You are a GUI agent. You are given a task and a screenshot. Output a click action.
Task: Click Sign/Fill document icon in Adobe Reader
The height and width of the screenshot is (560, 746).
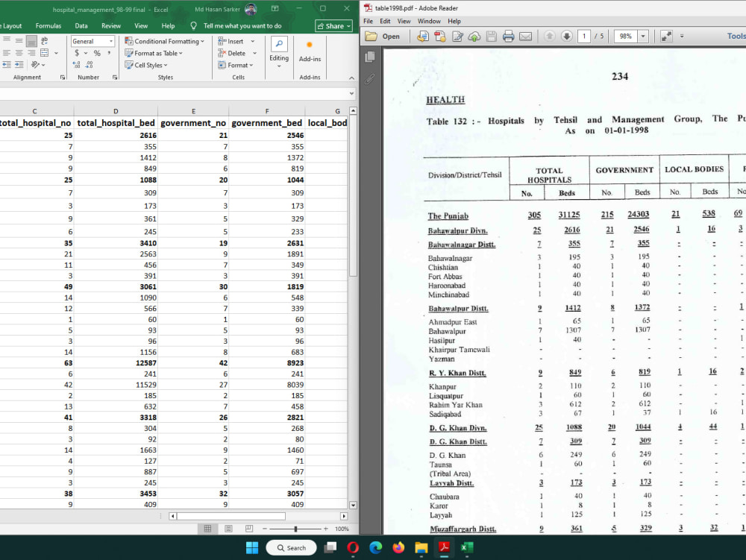point(457,36)
